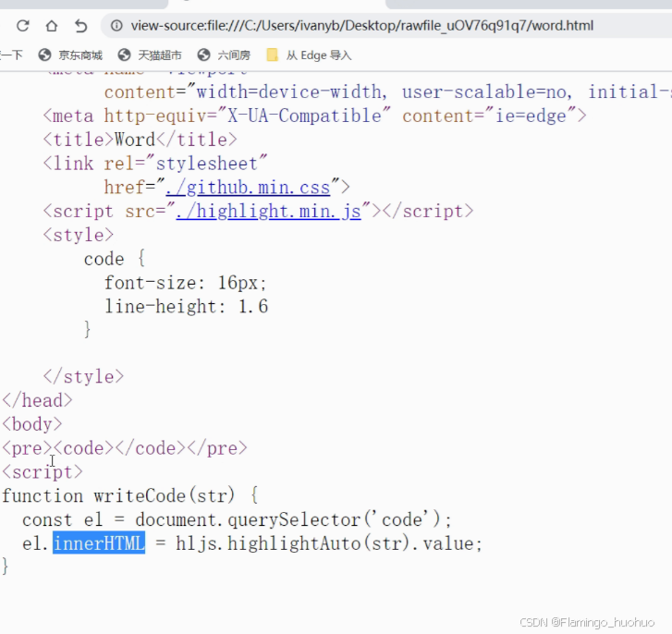672x634 pixels.
Task: Open the site information icon in address bar
Action: click(116, 26)
